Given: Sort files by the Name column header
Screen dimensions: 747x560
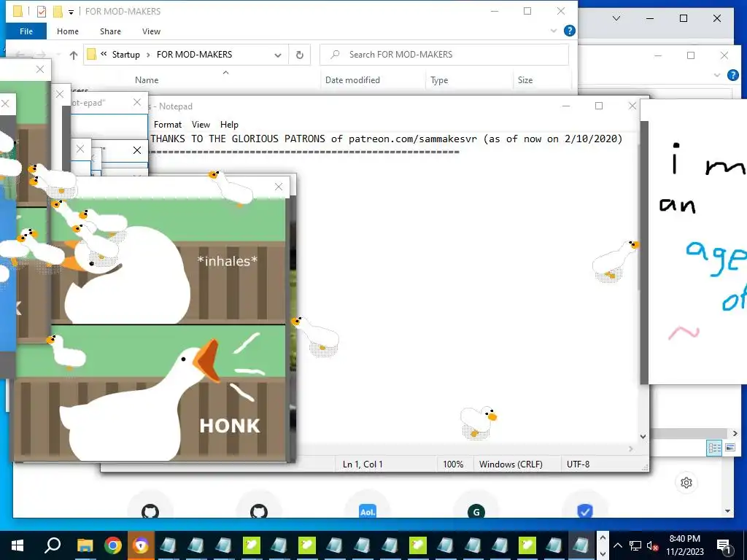Looking at the screenshot, I should point(146,80).
